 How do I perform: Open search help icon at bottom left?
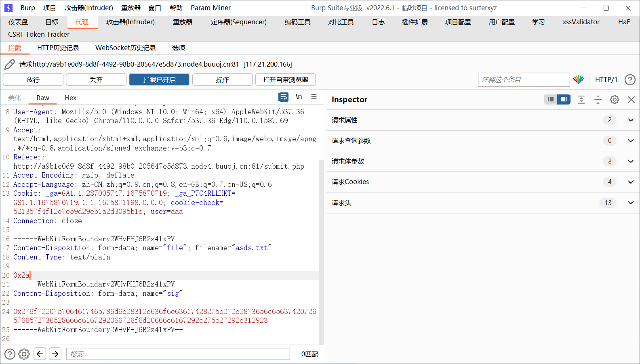(x=10, y=354)
